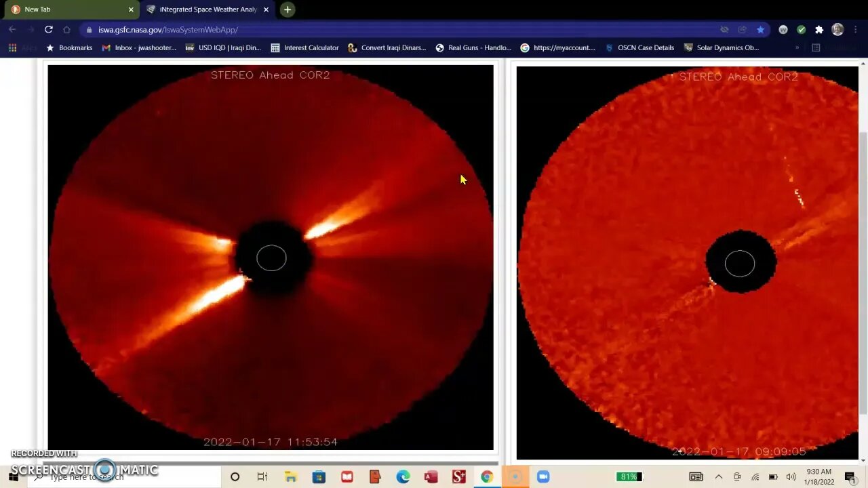
Task: Open Cortana circle on the taskbar
Action: [235, 477]
